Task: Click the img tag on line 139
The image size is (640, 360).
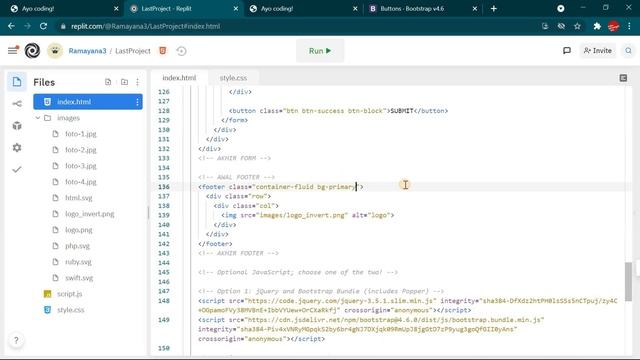Action: pyautogui.click(x=308, y=215)
